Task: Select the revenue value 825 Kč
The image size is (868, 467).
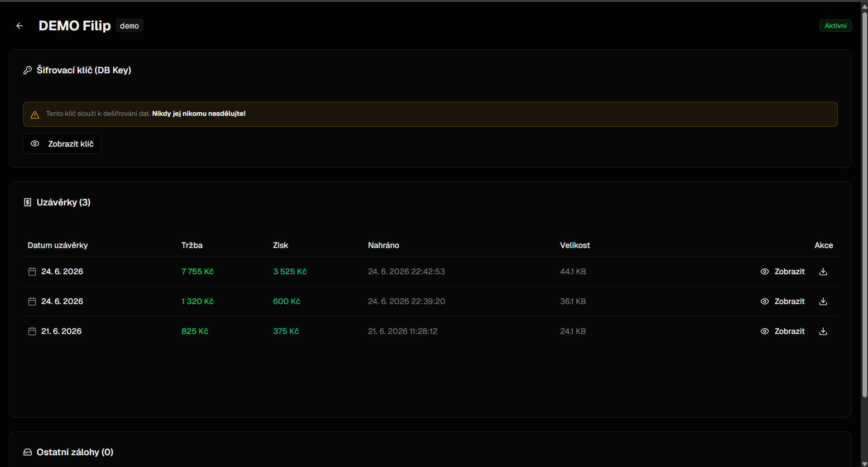Action: coord(195,331)
